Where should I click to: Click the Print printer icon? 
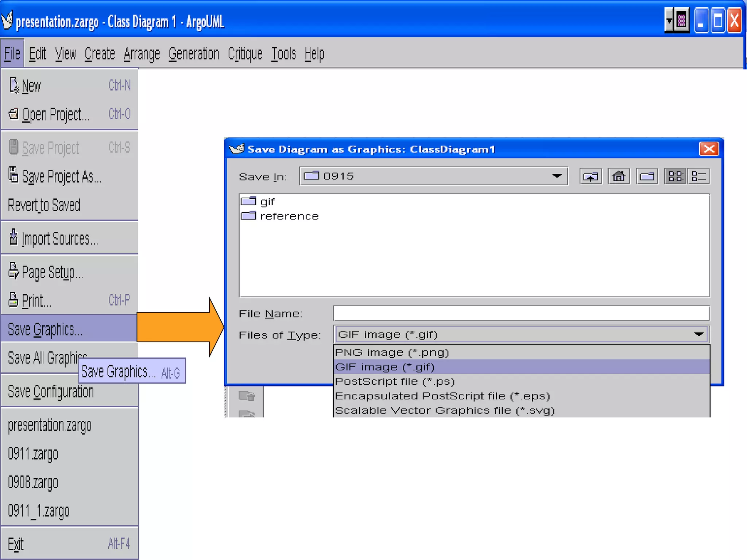tap(13, 300)
